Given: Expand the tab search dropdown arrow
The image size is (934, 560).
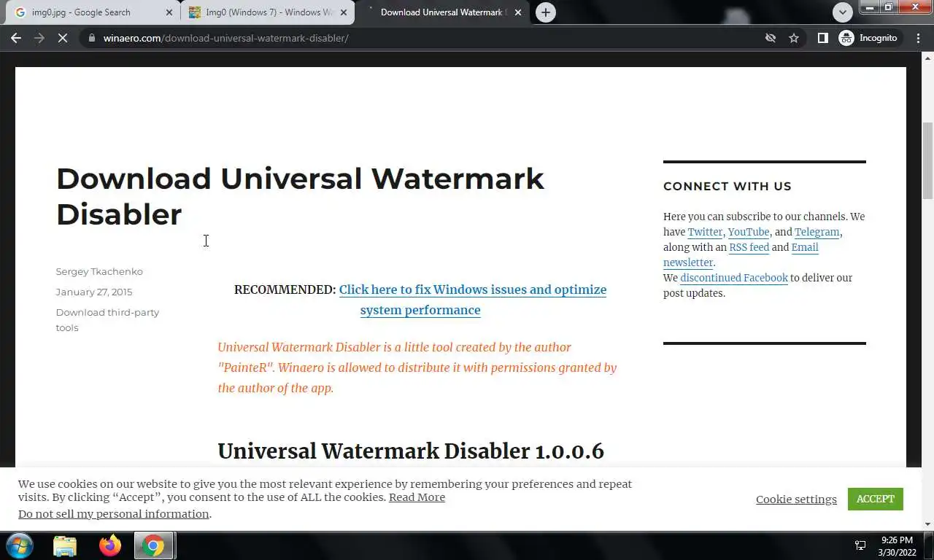Looking at the screenshot, I should [843, 12].
